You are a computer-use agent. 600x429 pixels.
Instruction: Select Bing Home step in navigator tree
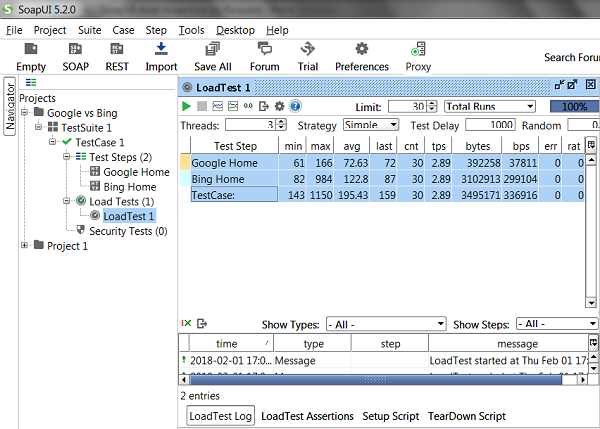coord(129,187)
